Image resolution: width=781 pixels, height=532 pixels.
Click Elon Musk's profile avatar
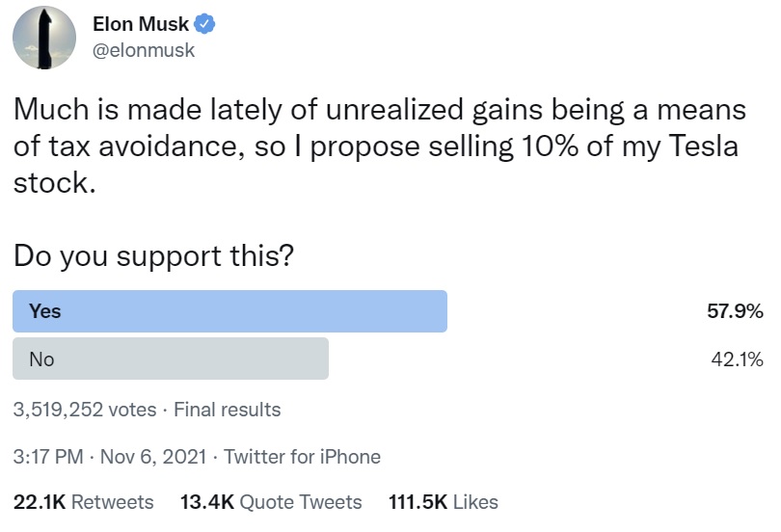point(44,38)
